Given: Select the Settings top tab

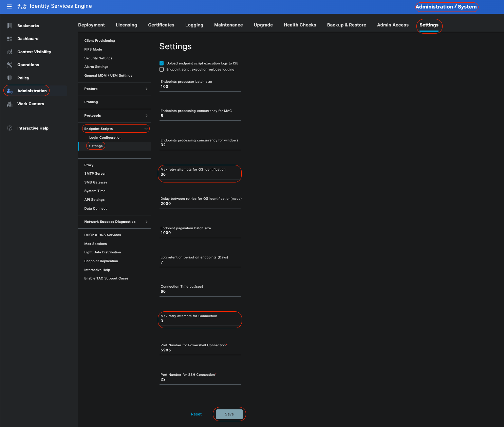Looking at the screenshot, I should [429, 25].
